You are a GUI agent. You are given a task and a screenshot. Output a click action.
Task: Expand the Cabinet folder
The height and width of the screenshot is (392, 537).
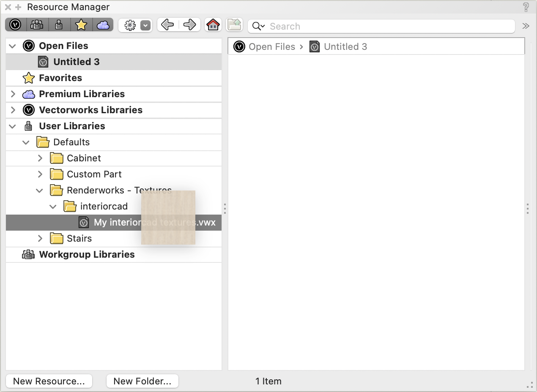[40, 158]
